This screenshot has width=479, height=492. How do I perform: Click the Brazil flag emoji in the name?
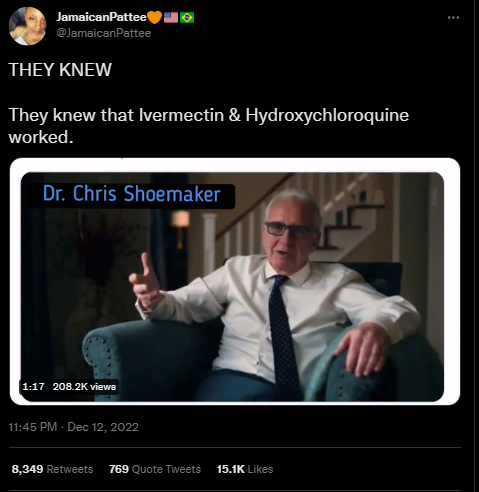click(x=187, y=17)
